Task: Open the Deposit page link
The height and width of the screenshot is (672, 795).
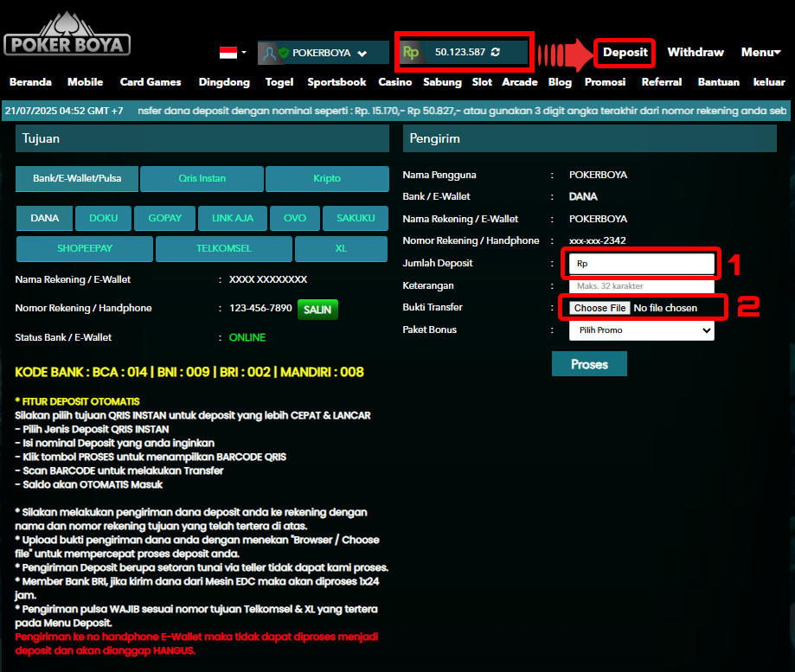Action: (625, 52)
